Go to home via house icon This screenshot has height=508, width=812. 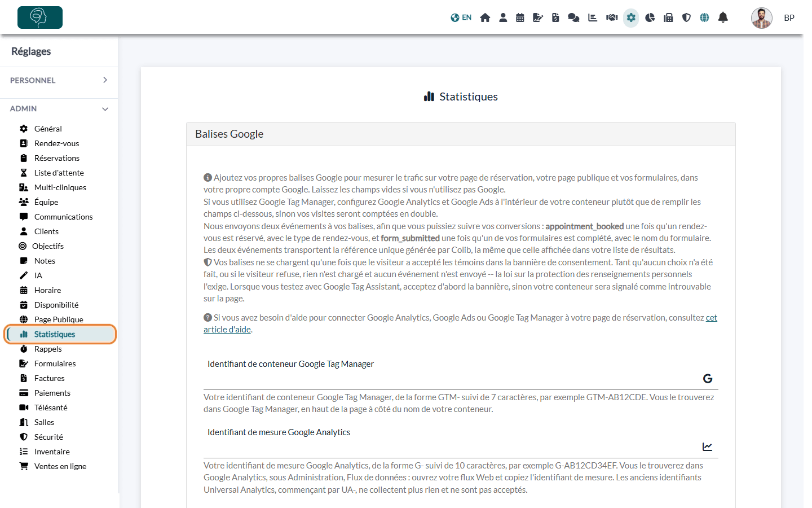point(485,17)
